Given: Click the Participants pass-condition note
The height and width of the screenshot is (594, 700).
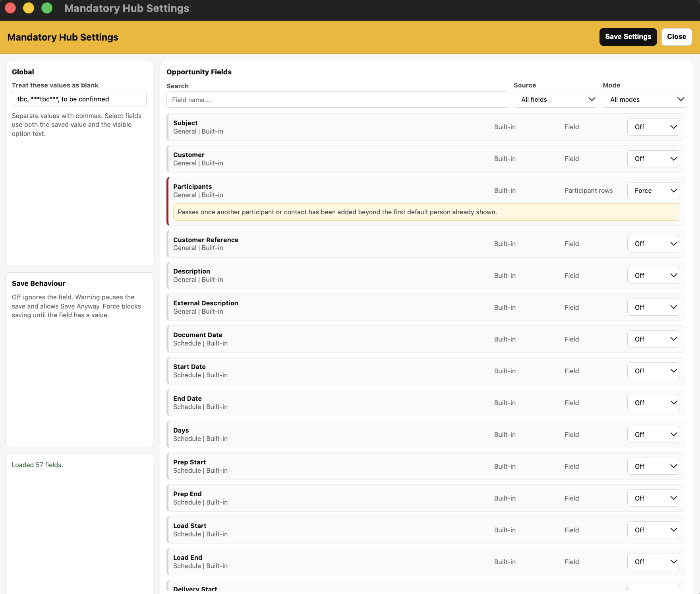Looking at the screenshot, I should click(426, 212).
